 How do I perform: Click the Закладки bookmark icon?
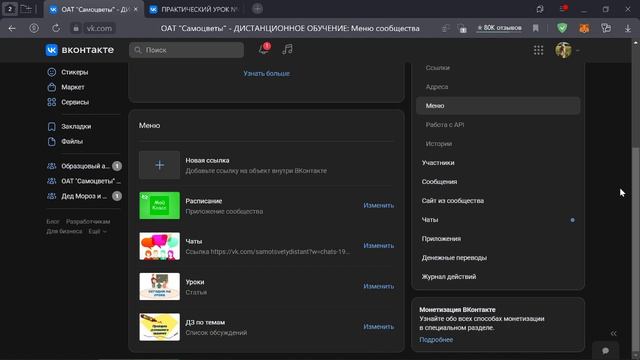coord(51,127)
